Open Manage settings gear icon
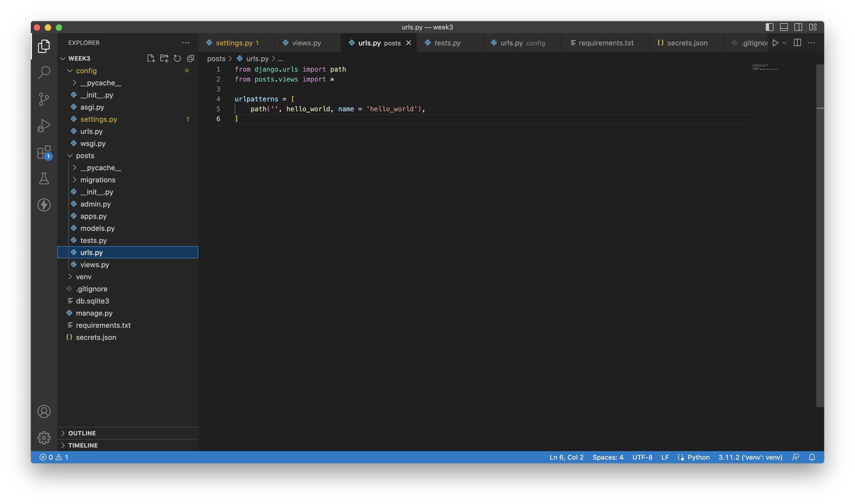 (x=44, y=438)
